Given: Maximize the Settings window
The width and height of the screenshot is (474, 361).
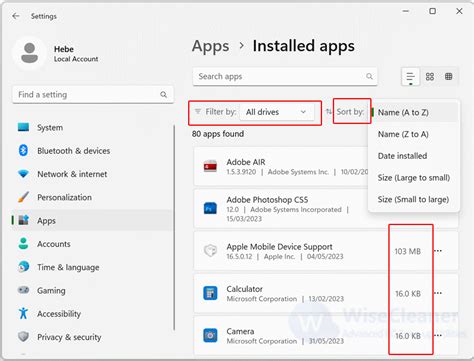Looking at the screenshot, I should pyautogui.click(x=432, y=11).
